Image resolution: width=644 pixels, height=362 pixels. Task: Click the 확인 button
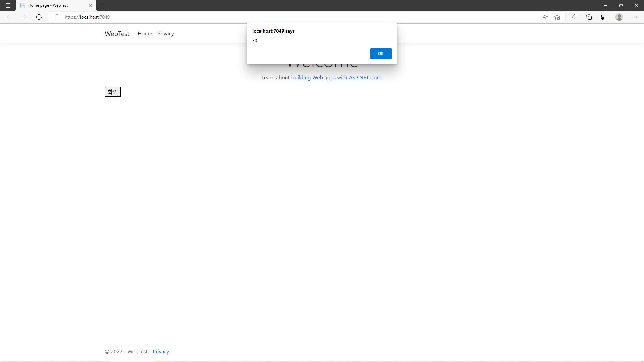click(112, 92)
